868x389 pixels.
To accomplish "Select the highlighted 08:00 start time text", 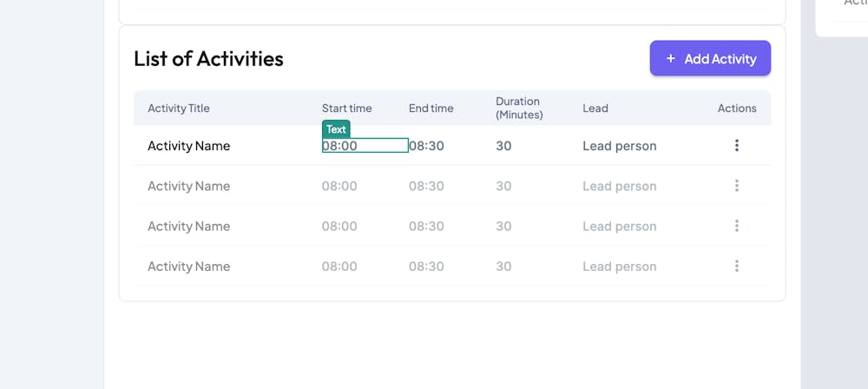I will (x=340, y=146).
